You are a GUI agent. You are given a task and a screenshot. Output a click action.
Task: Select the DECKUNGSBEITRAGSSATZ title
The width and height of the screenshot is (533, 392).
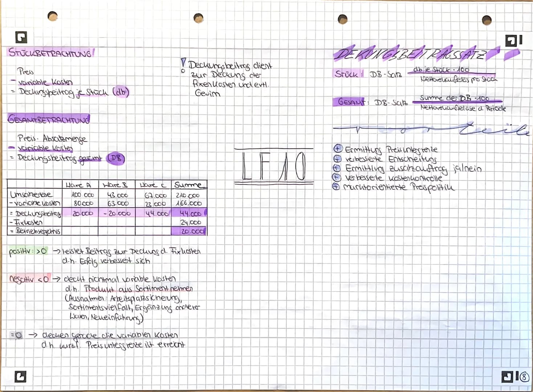click(x=410, y=54)
